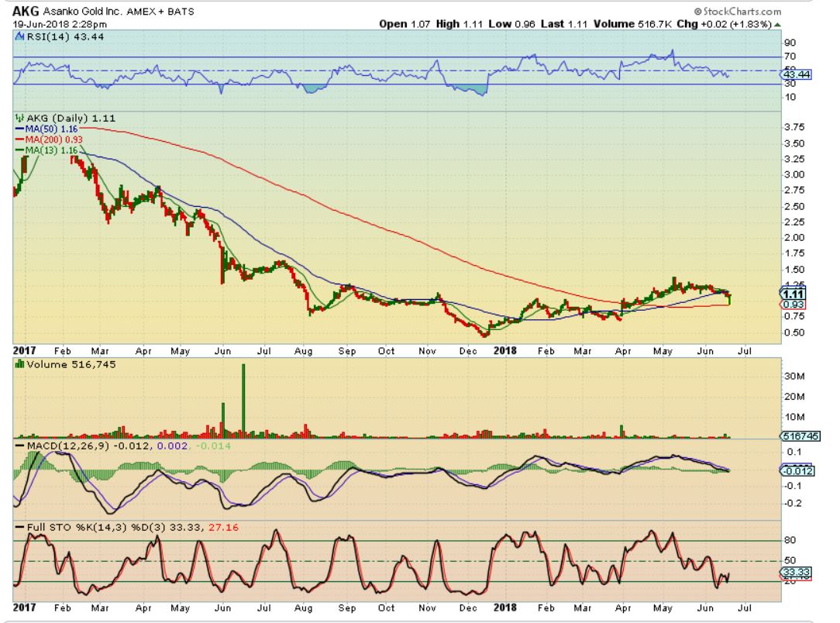Click the 1.11 last price tag on price axis
This screenshot has height=623, width=840.
[794, 294]
